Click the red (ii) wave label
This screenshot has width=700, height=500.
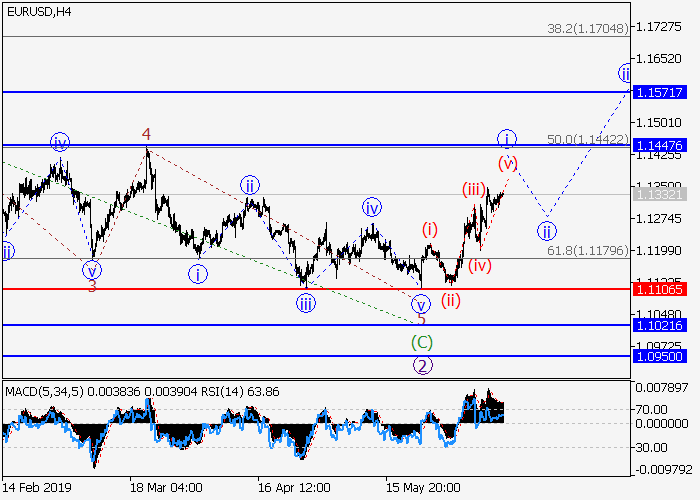point(450,299)
